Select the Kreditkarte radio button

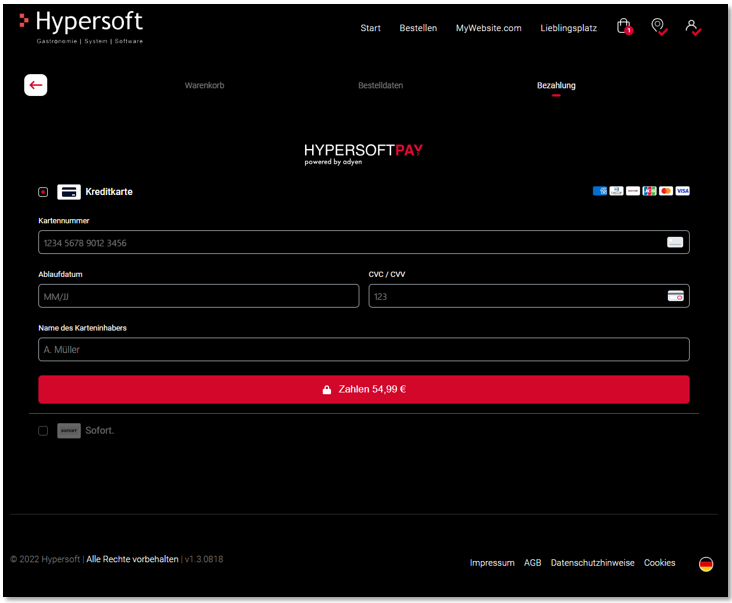pyautogui.click(x=43, y=192)
